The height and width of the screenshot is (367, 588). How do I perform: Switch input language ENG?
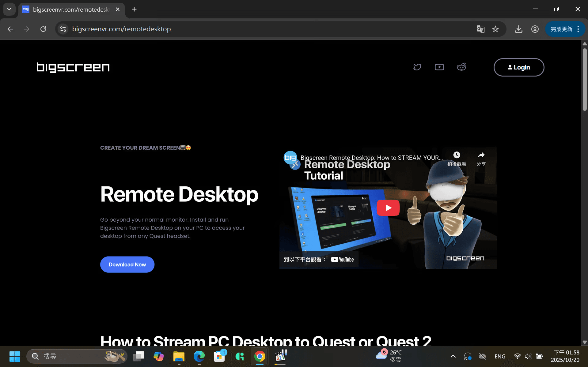click(x=500, y=356)
